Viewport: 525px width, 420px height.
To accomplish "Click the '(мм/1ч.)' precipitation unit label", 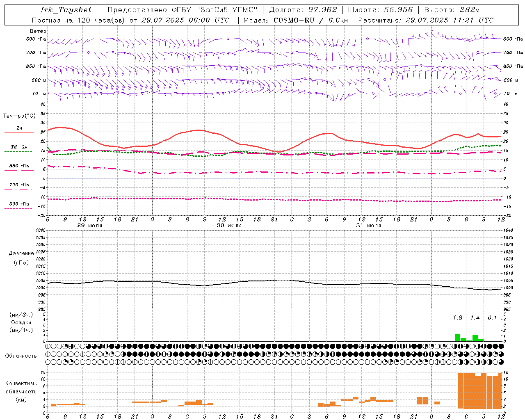I will coord(21,330).
